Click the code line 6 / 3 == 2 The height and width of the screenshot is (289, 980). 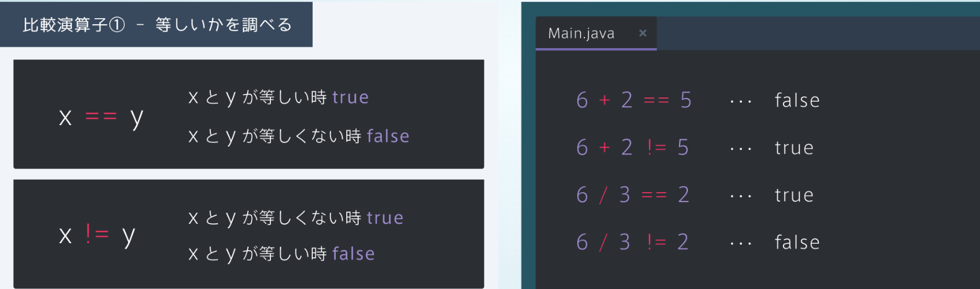click(633, 194)
